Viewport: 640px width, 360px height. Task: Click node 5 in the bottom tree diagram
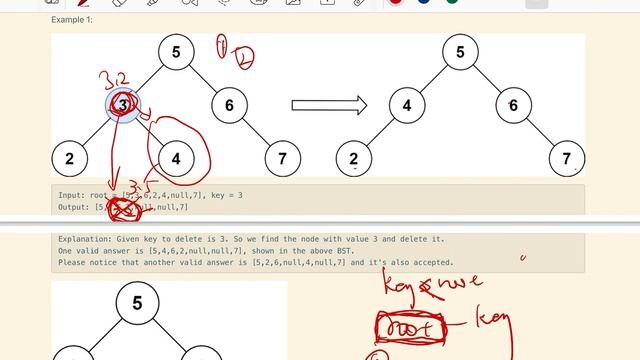pyautogui.click(x=137, y=303)
